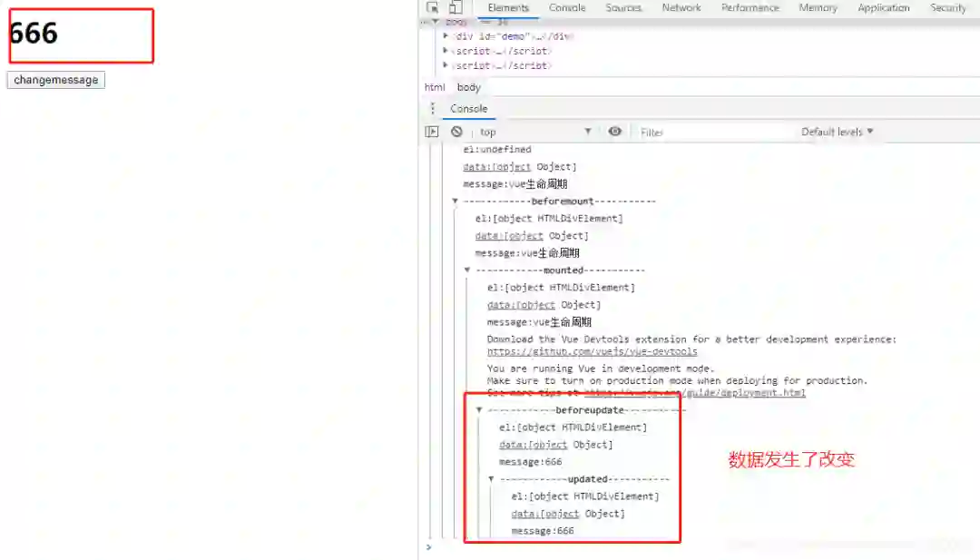Switch to the Network tab
Viewport: 980px width, 560px height.
click(681, 7)
